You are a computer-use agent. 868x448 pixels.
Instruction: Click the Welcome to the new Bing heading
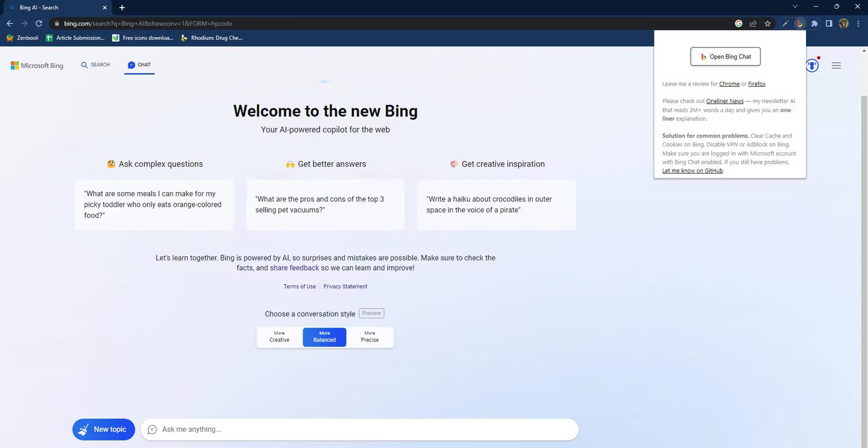[325, 111]
